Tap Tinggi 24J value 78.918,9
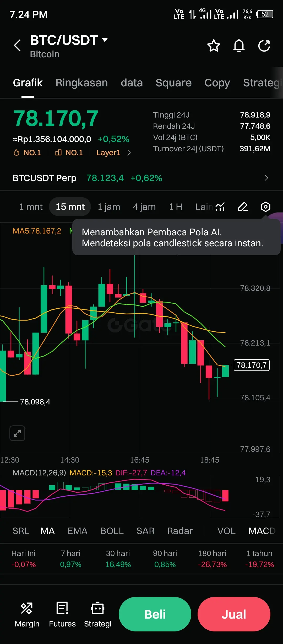Image resolution: width=283 pixels, height=644 pixels. click(x=255, y=115)
